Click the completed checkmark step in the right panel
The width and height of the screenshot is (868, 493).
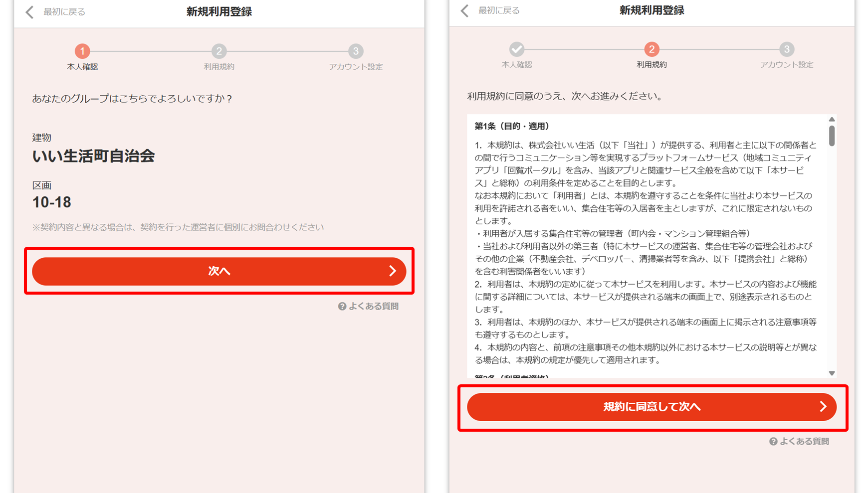tap(517, 49)
